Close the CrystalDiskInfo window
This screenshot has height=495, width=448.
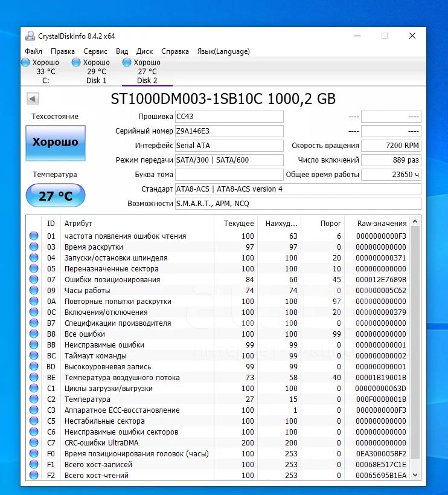412,36
